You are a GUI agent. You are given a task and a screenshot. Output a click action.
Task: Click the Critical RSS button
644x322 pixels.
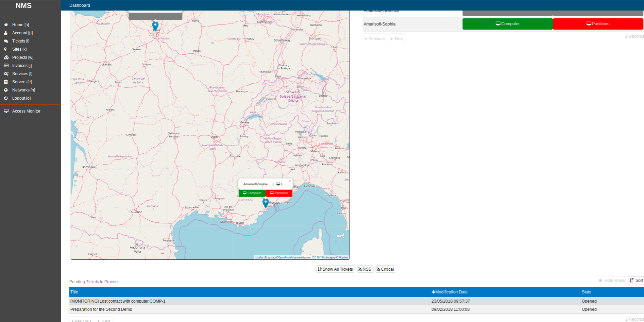pos(385,269)
